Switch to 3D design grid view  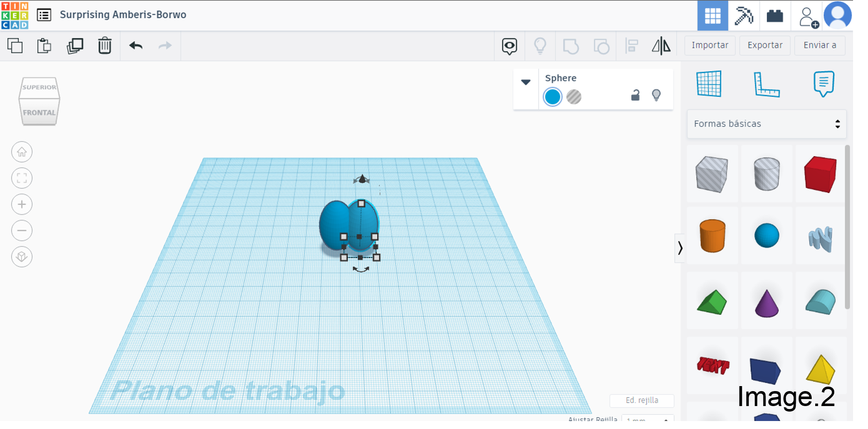coord(713,15)
